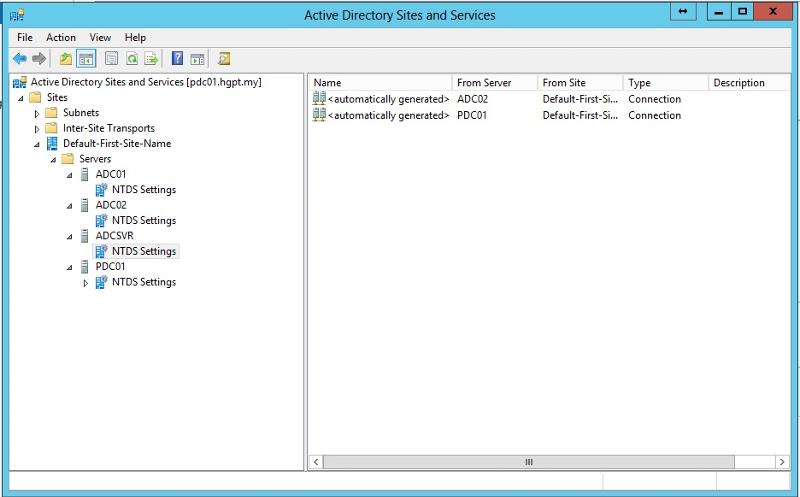800x497 pixels.
Task: Open the Properties toolbar icon
Action: click(x=111, y=59)
